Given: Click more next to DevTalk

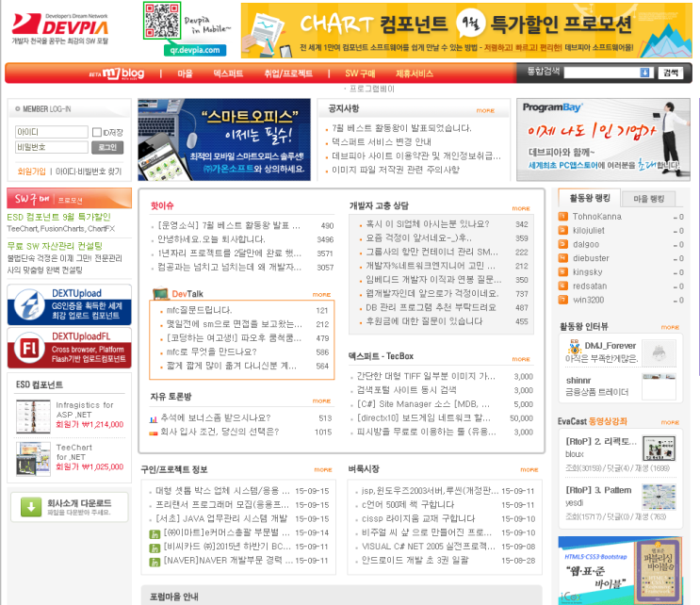Looking at the screenshot, I should pos(321,295).
